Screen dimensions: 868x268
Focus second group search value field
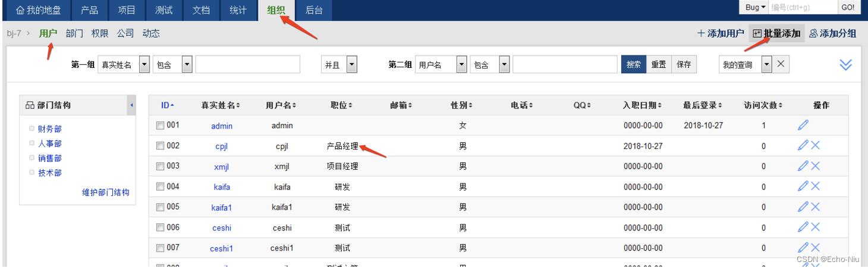click(565, 65)
